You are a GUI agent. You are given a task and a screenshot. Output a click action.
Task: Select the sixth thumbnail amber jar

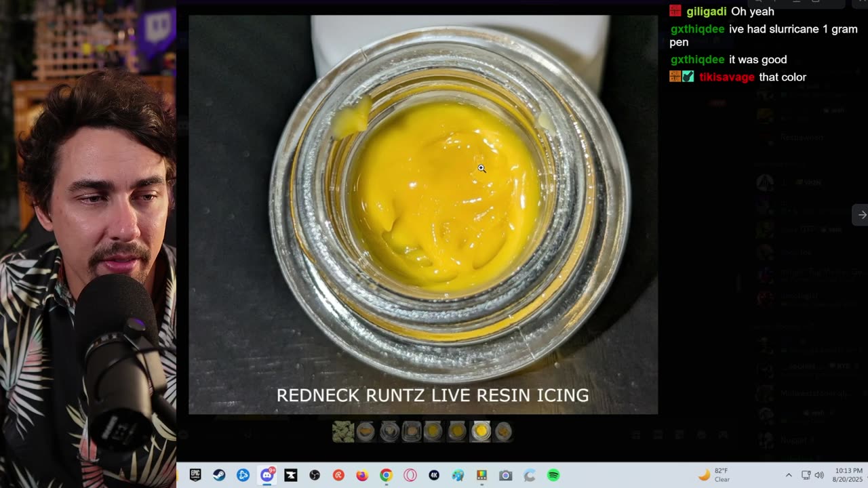[458, 431]
